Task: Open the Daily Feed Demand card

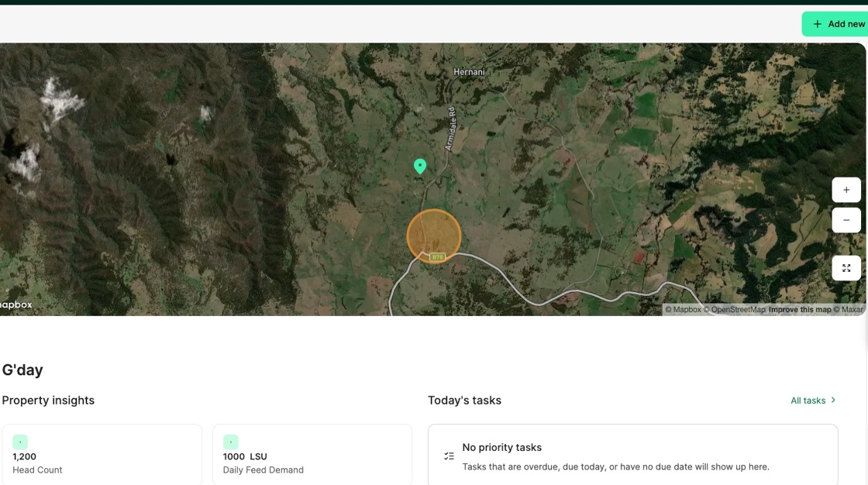Action: click(312, 455)
